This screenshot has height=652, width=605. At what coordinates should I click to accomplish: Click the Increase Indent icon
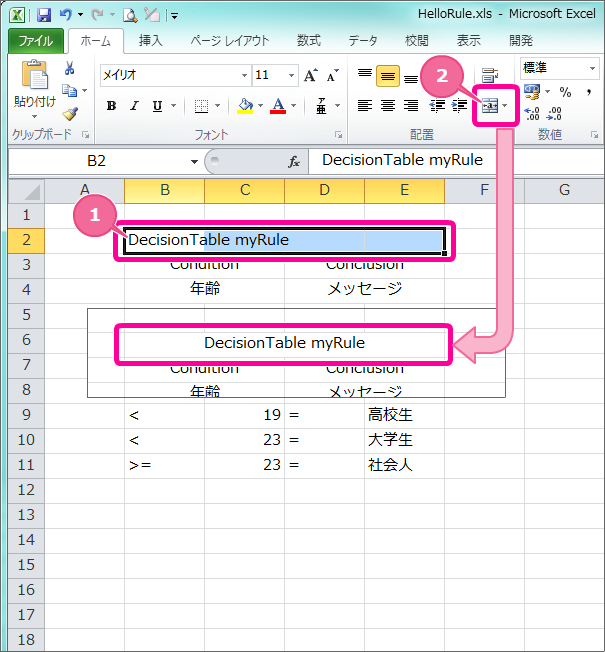pyautogui.click(x=459, y=106)
